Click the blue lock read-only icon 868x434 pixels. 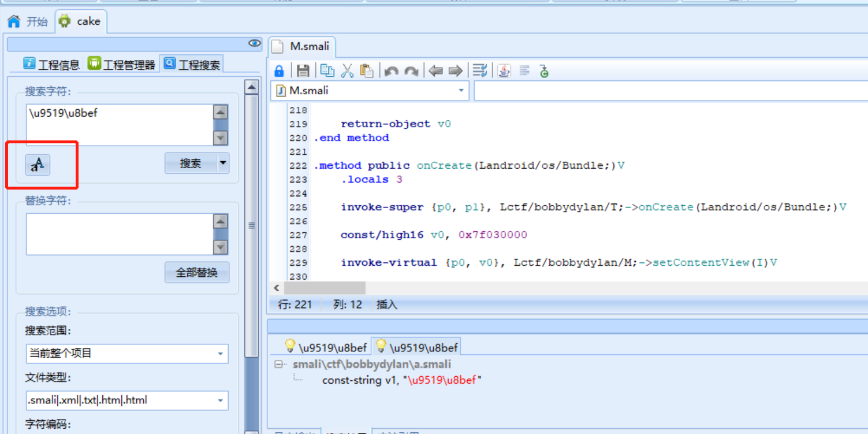click(x=279, y=71)
